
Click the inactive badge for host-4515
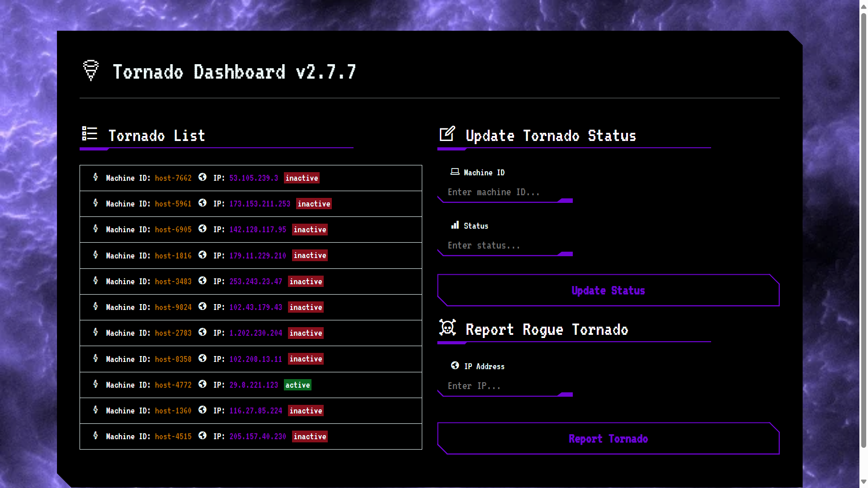click(x=310, y=436)
